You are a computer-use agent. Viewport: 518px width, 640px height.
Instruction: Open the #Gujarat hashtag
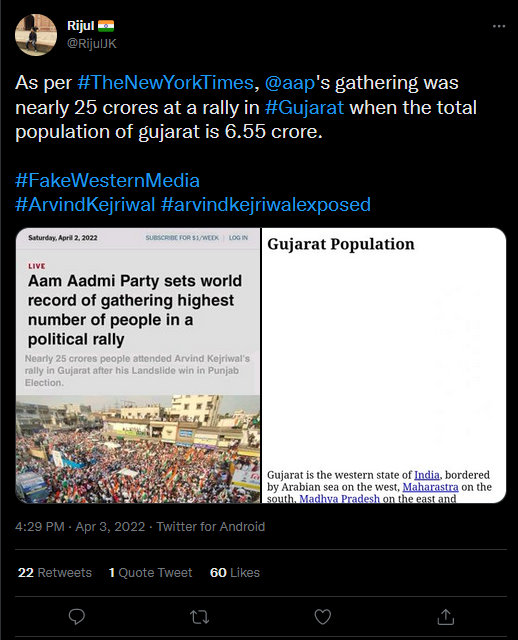[304, 107]
